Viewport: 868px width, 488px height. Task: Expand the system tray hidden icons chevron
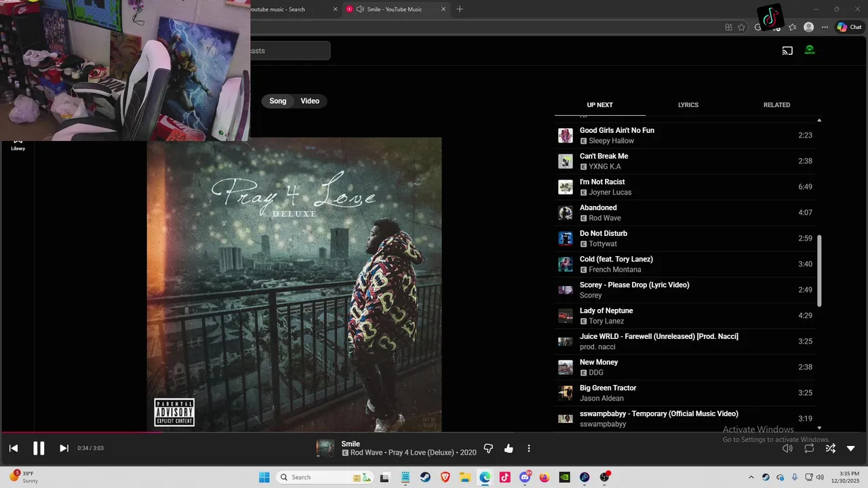click(751, 477)
